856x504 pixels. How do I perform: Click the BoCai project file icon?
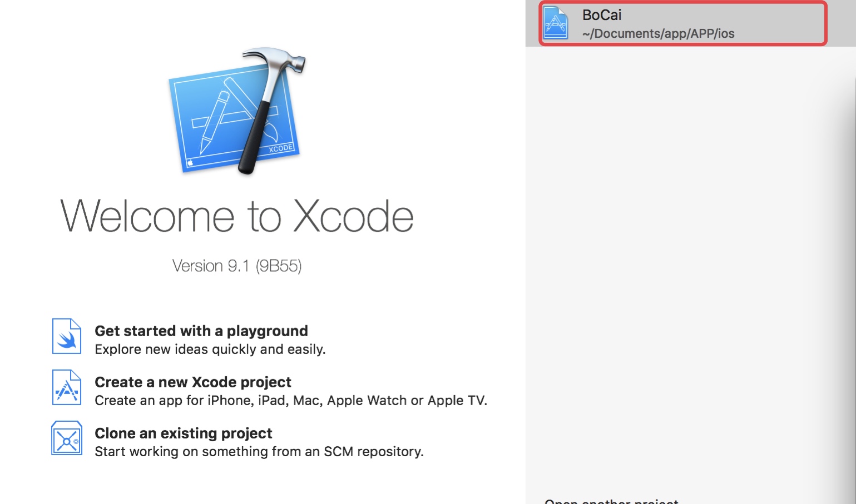556,23
